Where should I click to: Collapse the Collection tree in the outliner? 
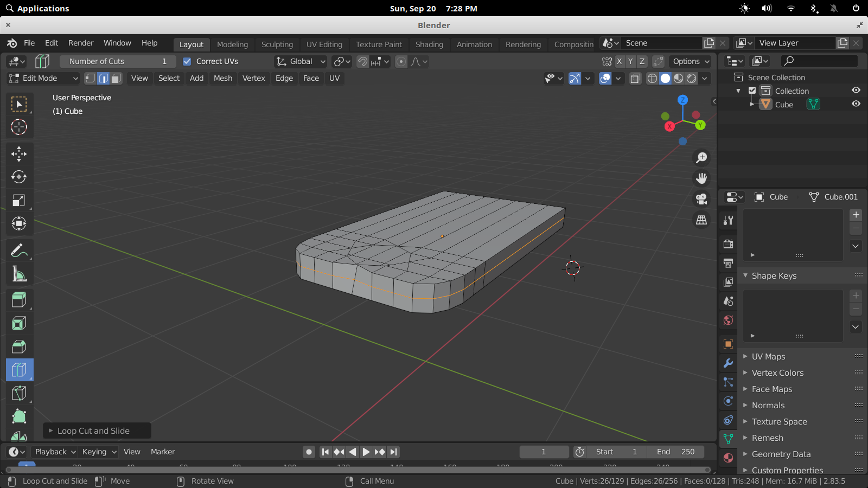738,91
